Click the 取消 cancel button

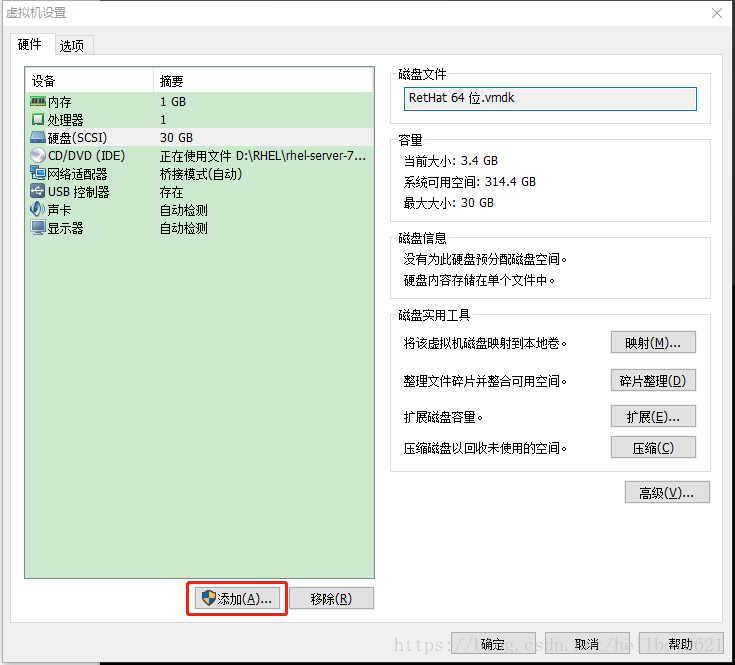point(587,643)
